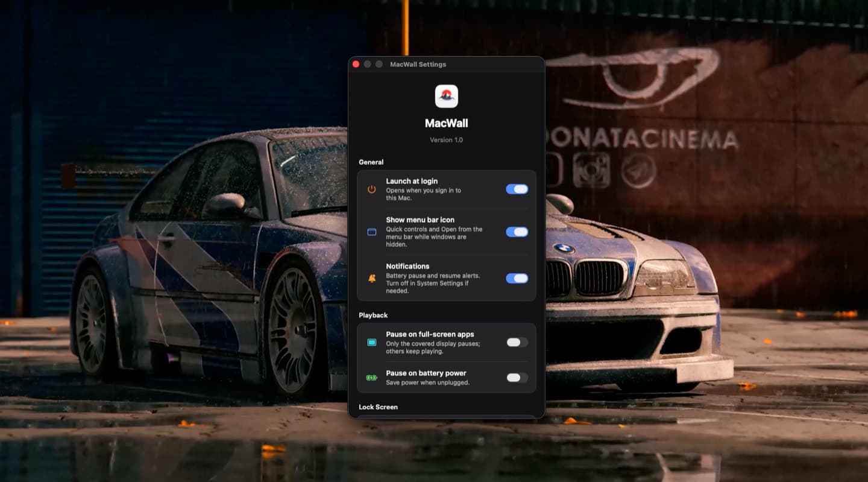Click 'Only the covered display pauses' description

coord(433,347)
